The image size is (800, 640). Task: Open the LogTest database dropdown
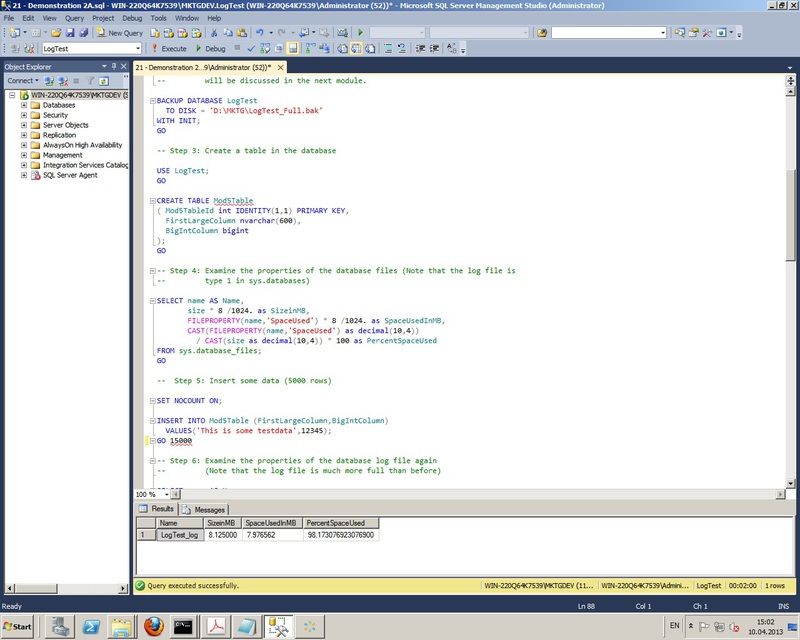(135, 48)
